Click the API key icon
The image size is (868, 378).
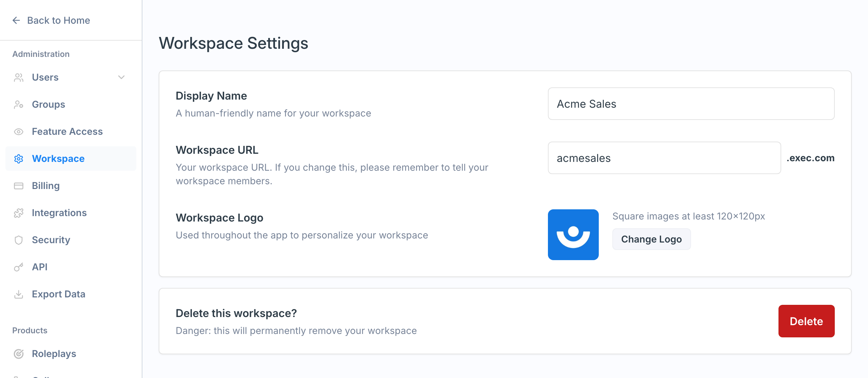coord(19,267)
